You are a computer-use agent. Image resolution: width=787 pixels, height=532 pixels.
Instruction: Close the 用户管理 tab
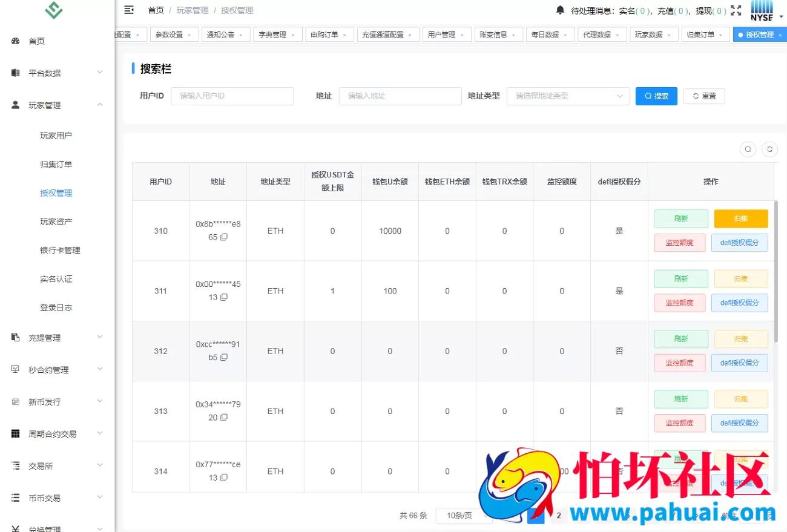pos(462,35)
